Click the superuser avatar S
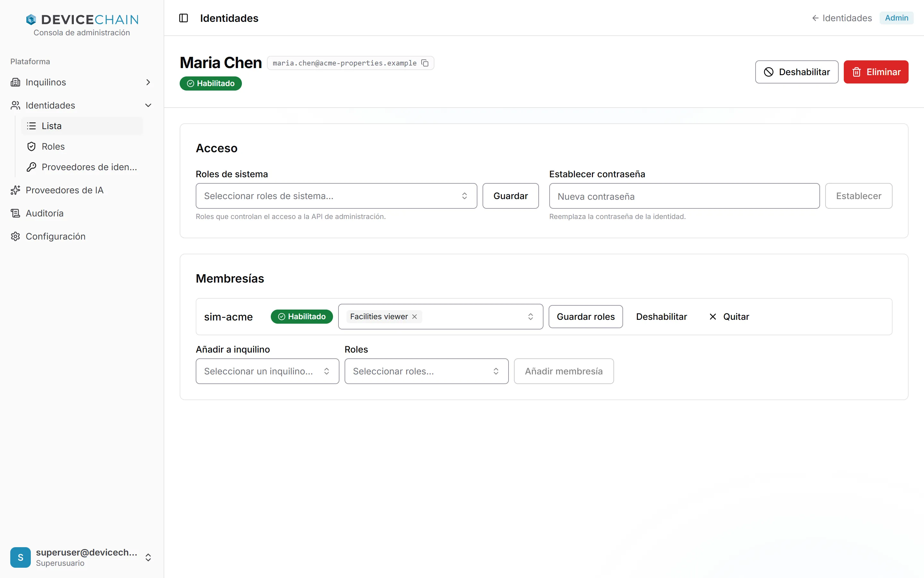 click(21, 557)
